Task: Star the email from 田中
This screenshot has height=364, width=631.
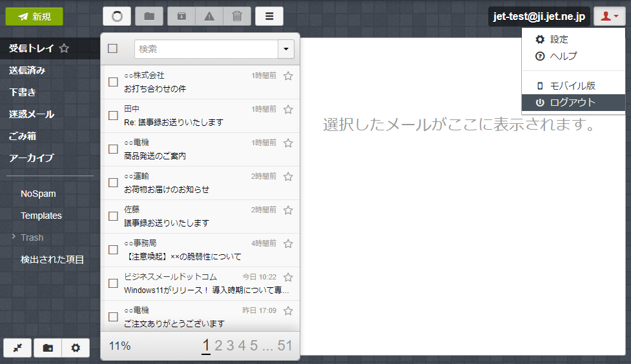Action: pyautogui.click(x=288, y=109)
